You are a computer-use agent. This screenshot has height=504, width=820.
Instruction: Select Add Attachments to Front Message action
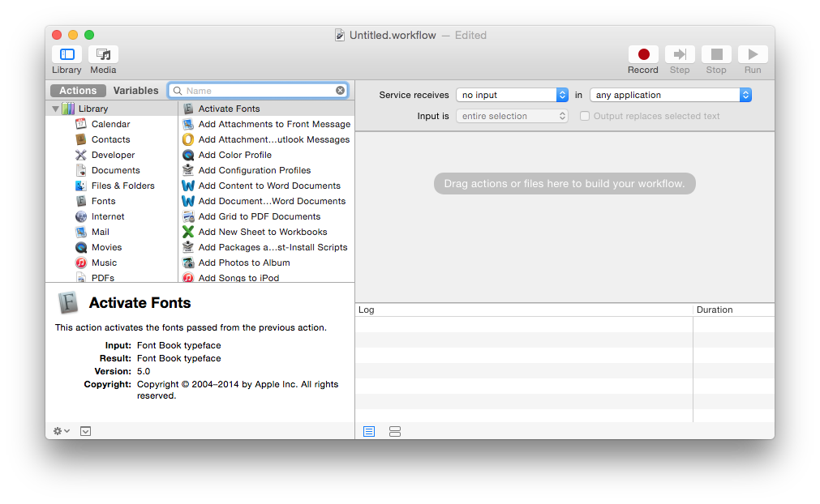pyautogui.click(x=266, y=124)
